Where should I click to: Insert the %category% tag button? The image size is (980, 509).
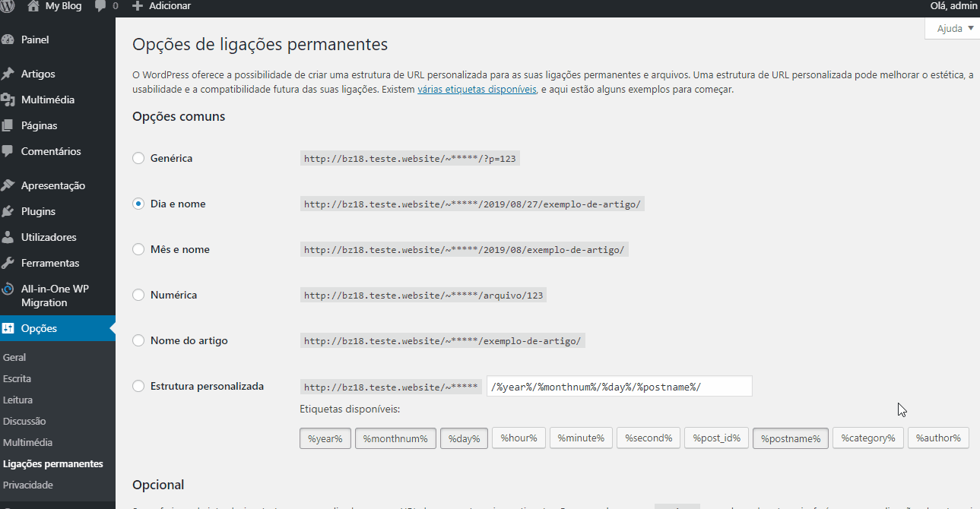[x=867, y=438]
